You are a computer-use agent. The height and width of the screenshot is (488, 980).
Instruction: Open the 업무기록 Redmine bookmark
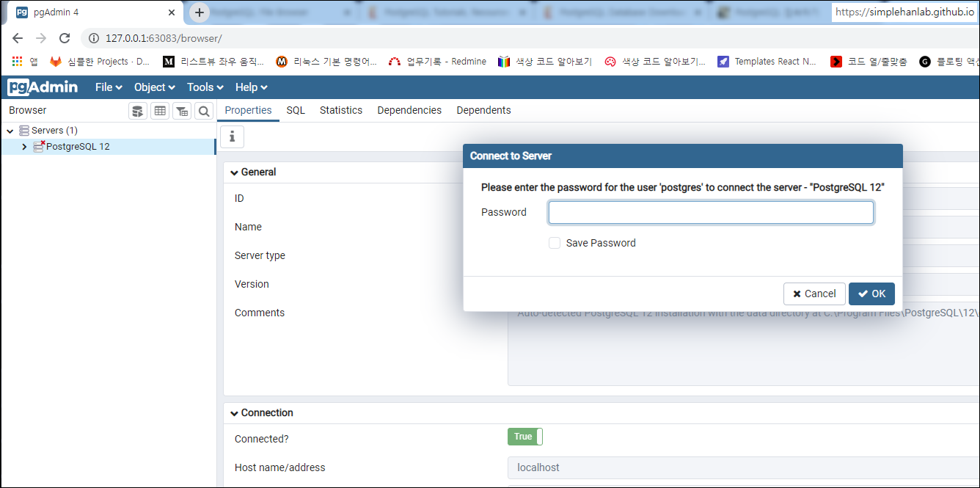(438, 62)
